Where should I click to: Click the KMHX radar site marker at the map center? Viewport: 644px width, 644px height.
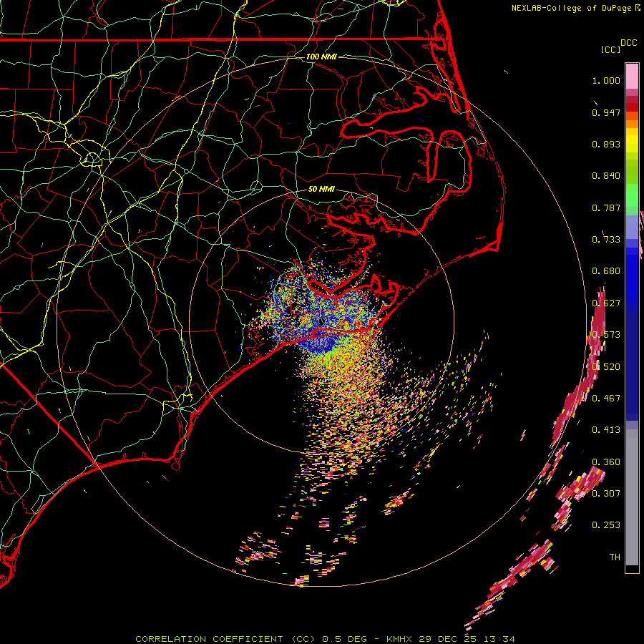[x=321, y=320]
